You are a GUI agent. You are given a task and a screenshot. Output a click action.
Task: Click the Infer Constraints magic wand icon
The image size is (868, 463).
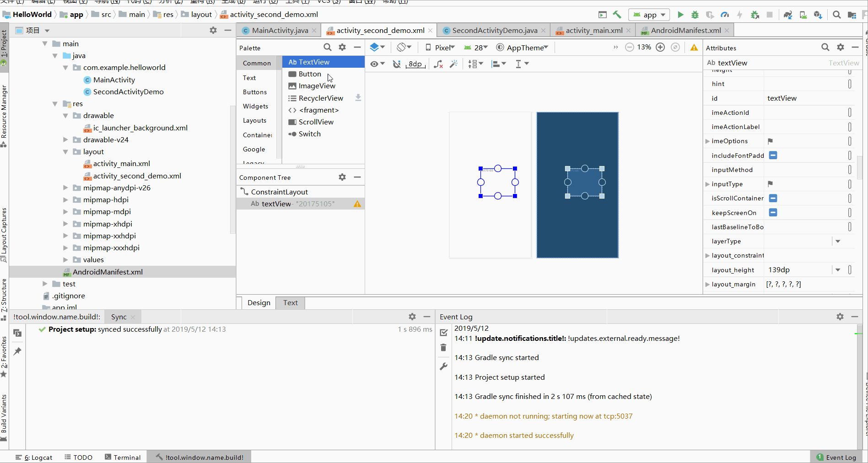click(453, 64)
